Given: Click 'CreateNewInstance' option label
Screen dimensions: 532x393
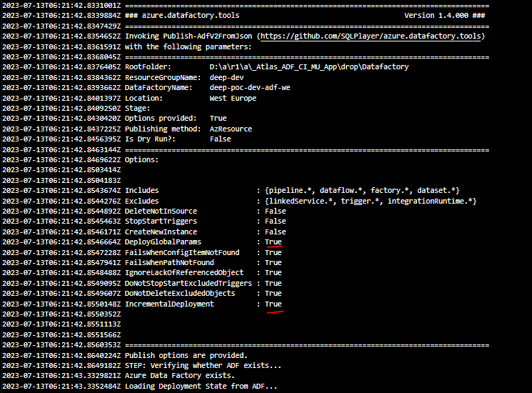Looking at the screenshot, I should (x=161, y=232).
